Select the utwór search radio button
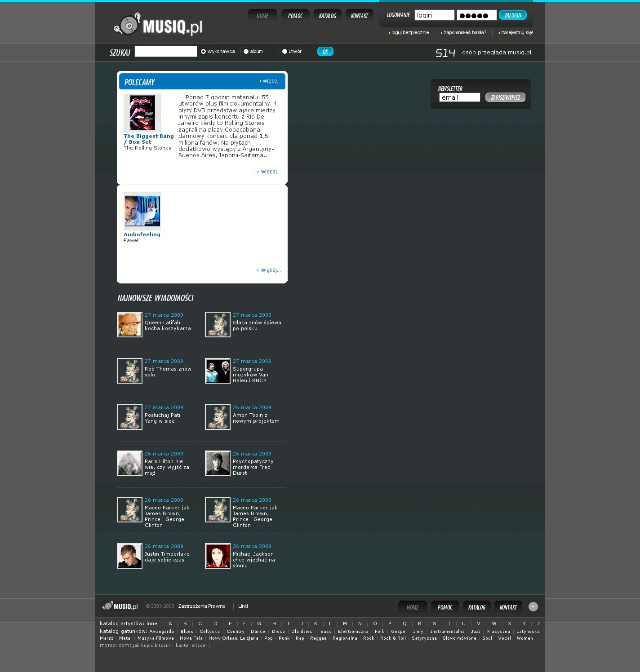This screenshot has width=640, height=672. point(284,52)
